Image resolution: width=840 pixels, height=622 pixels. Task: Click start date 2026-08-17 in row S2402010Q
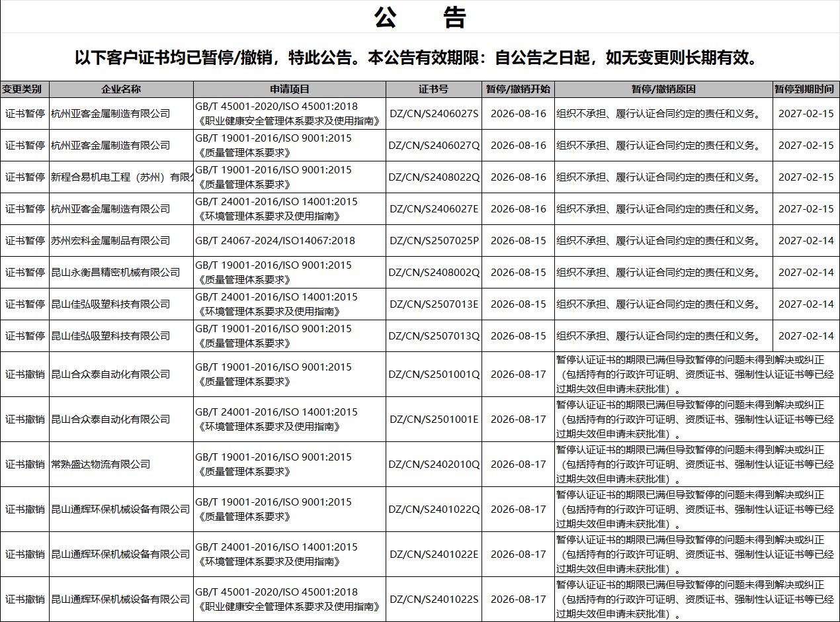pos(519,464)
